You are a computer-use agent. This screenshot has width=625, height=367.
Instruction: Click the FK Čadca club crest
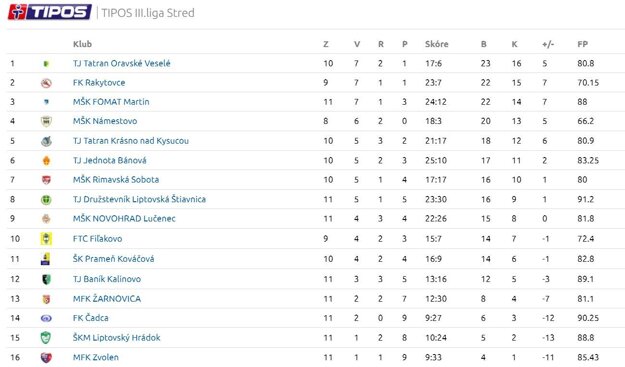tap(46, 318)
